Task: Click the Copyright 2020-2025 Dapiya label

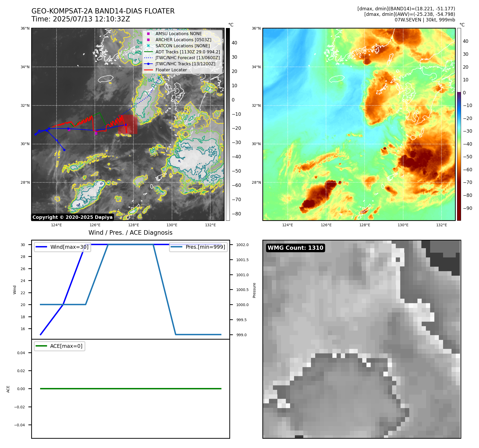Action: (x=72, y=217)
